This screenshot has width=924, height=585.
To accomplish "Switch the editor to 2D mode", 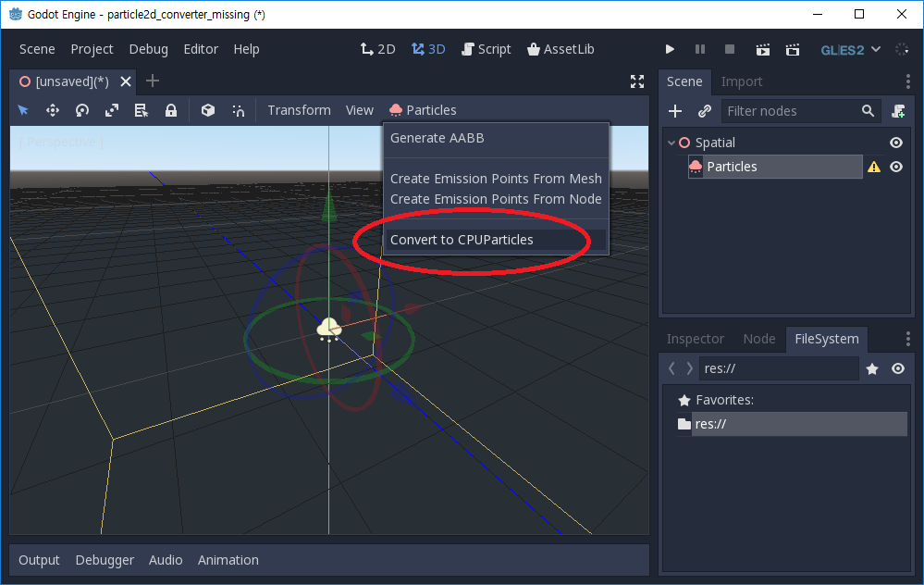I will click(377, 48).
